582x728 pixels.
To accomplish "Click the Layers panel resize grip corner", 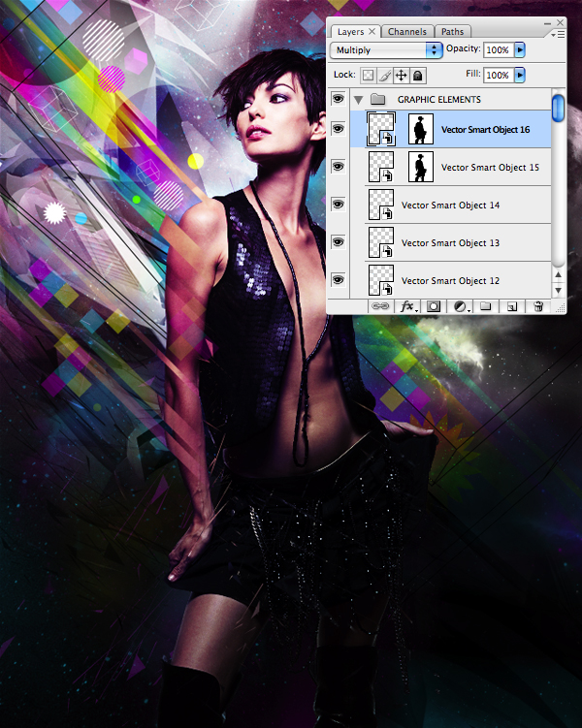I will (x=561, y=308).
